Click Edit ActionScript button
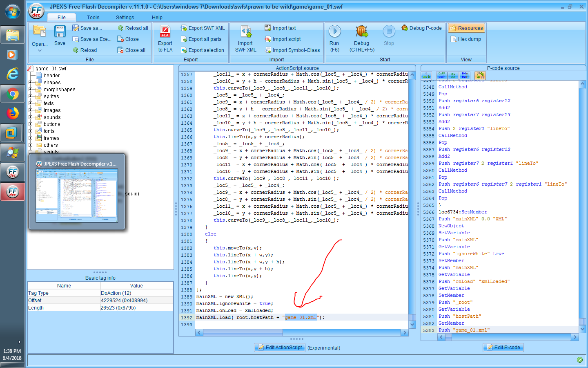The width and height of the screenshot is (588, 368). 280,348
